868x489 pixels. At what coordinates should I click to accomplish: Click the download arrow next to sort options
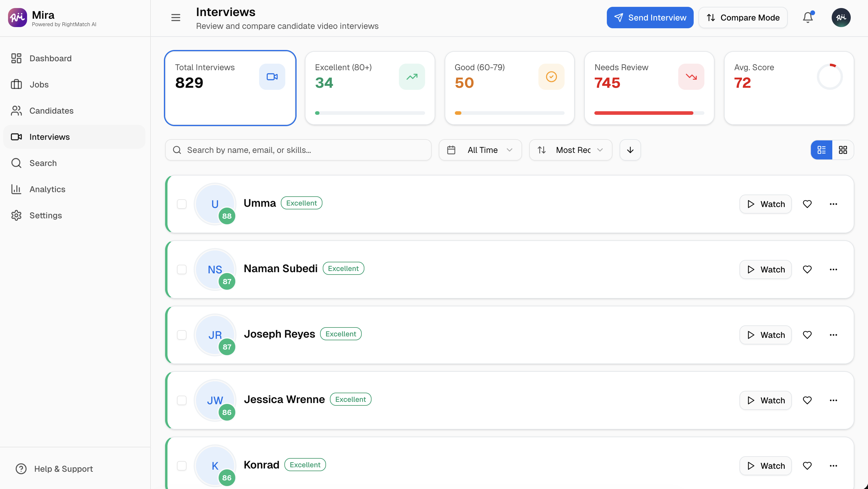coord(630,150)
